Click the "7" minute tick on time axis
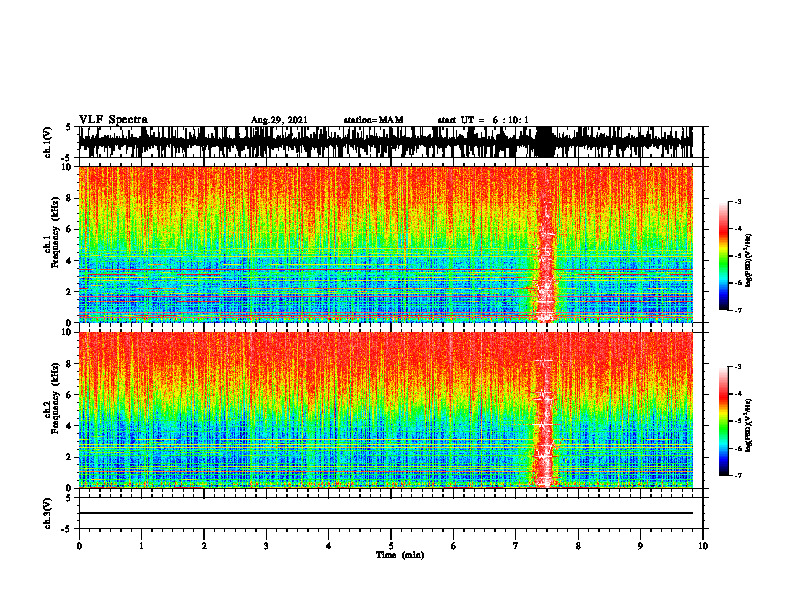792x612 pixels. (516, 546)
